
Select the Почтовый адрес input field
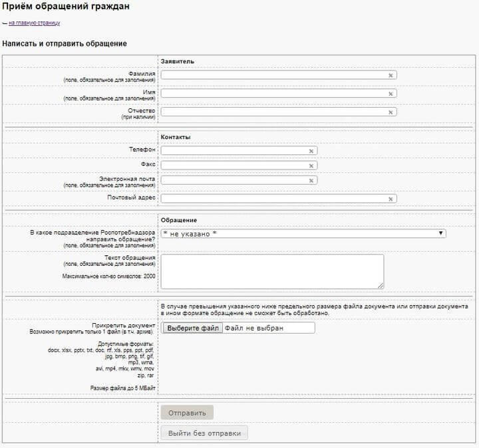point(273,199)
